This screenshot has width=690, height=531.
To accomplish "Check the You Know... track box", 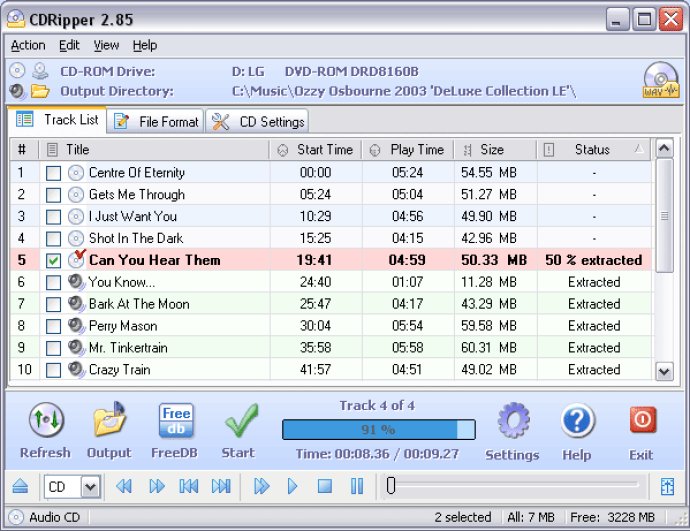I will (x=53, y=282).
